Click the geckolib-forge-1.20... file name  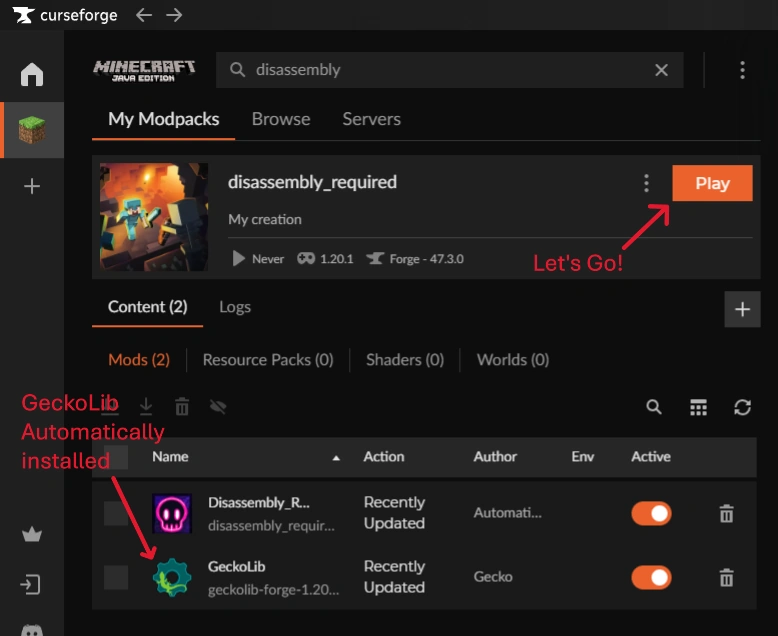click(x=273, y=590)
